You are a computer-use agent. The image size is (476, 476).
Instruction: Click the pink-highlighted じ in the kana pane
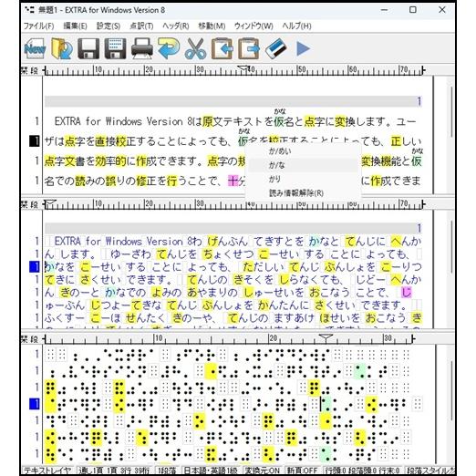click(x=407, y=293)
